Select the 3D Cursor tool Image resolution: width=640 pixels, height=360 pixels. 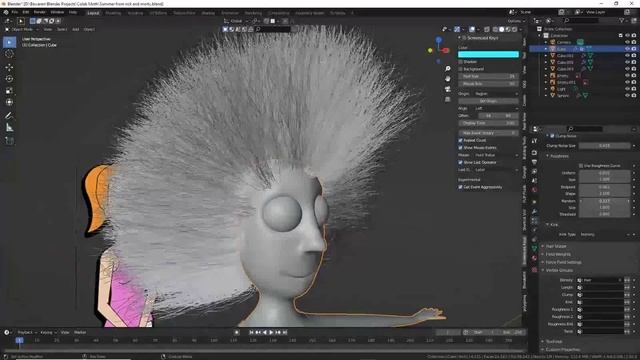click(9, 54)
